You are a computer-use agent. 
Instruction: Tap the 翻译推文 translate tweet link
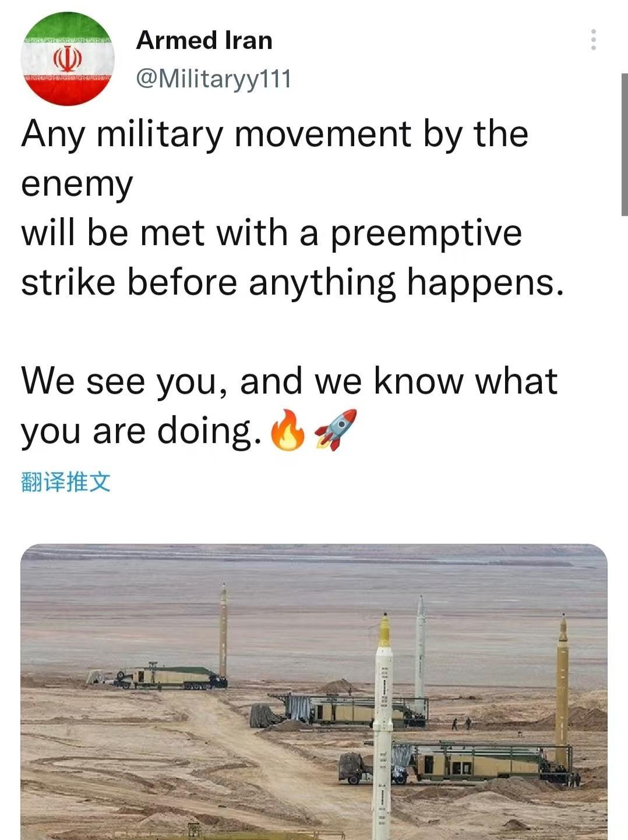[66, 482]
